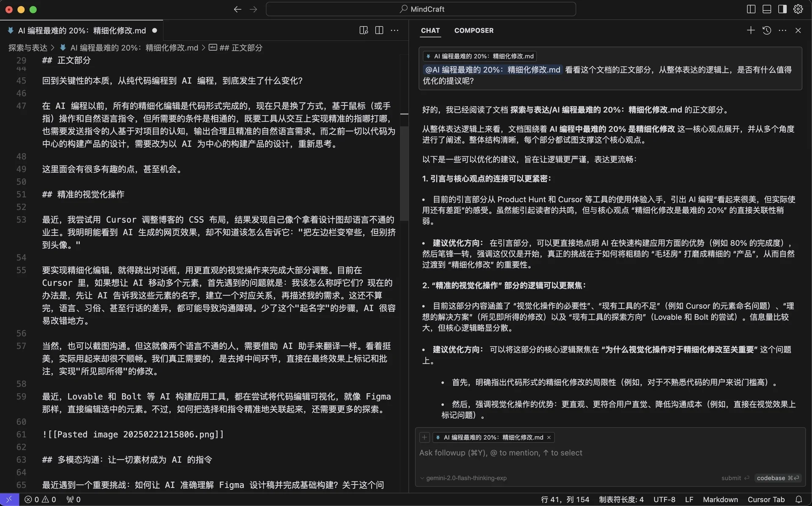Open editor more actions menu

395,30
